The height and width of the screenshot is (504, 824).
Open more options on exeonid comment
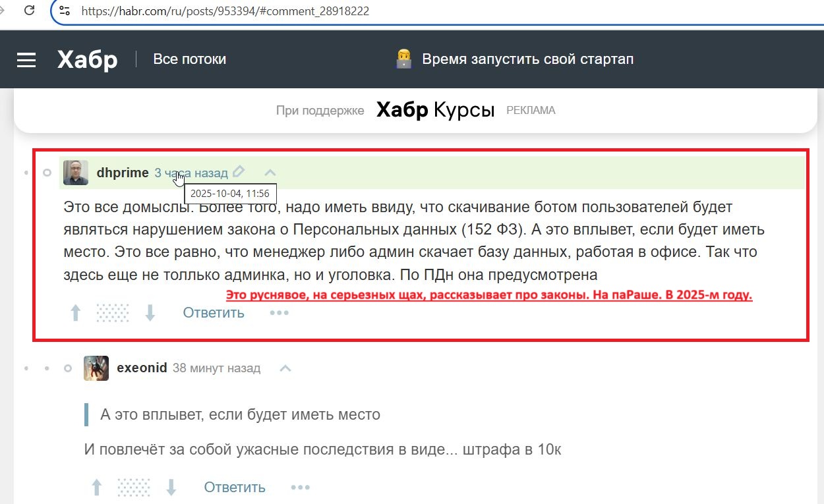(x=301, y=488)
